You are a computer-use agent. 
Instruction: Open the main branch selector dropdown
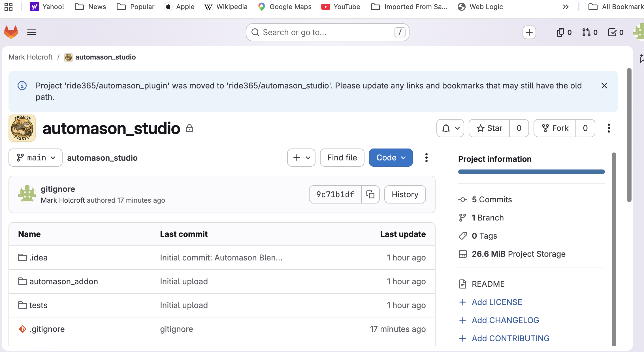[x=35, y=158]
